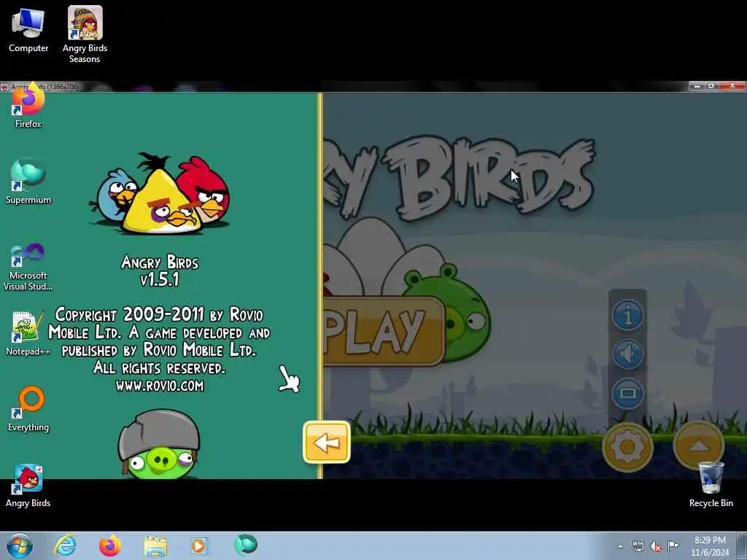The image size is (747, 560).
Task: Click the PLAY button in game
Action: point(384,332)
